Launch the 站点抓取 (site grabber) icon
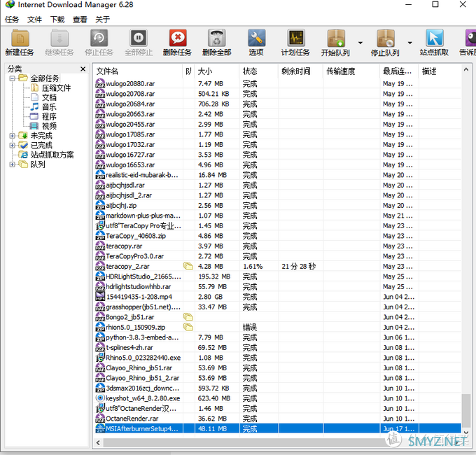The width and height of the screenshot is (476, 455). (435, 38)
